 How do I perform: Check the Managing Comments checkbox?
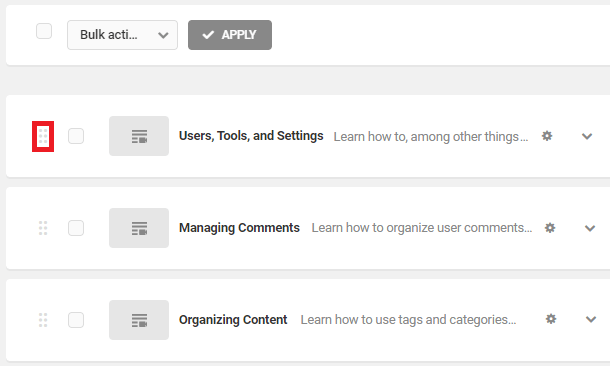(76, 228)
